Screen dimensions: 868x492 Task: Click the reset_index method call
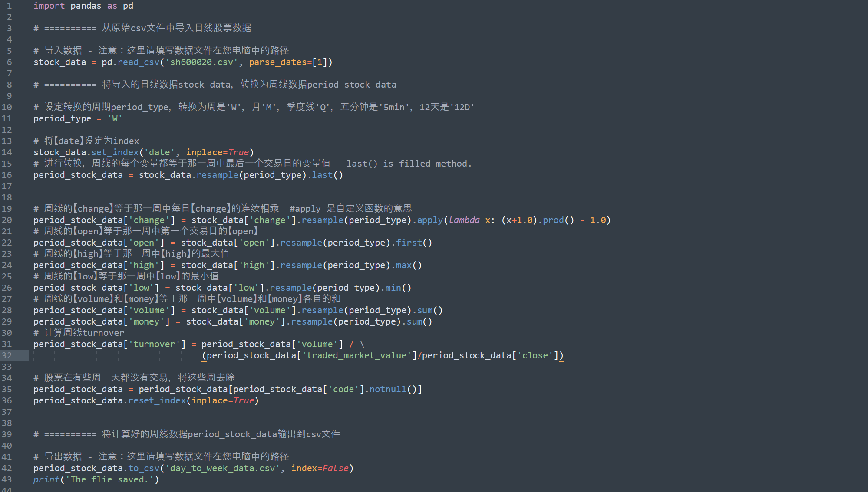pos(157,400)
